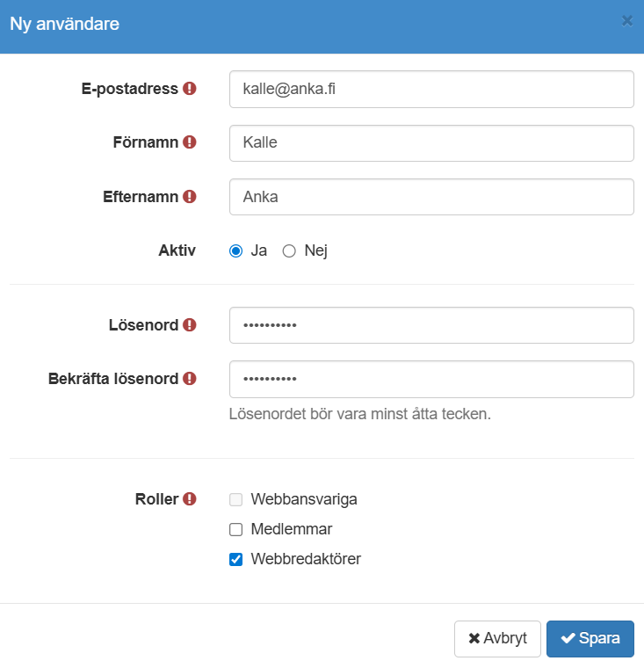
Task: Click the Ny användare dialog title
Action: point(64,24)
